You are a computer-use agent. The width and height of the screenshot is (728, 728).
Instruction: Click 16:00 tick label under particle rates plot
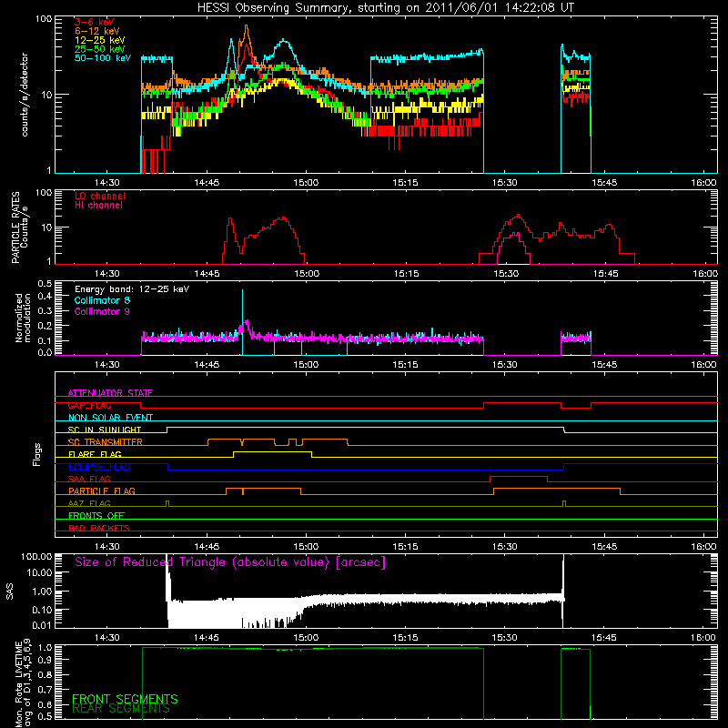point(704,274)
